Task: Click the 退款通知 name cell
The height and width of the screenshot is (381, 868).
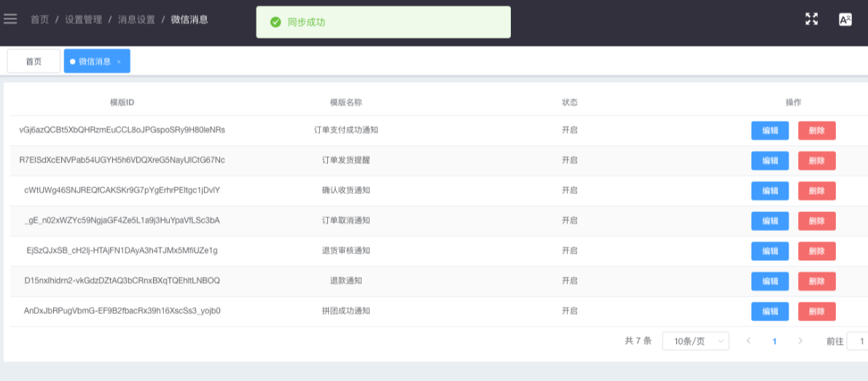Action: point(346,281)
